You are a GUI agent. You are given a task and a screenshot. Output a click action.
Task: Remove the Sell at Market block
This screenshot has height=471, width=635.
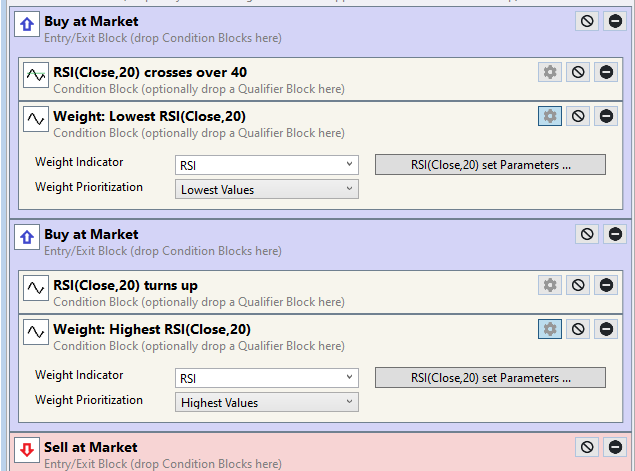point(614,447)
